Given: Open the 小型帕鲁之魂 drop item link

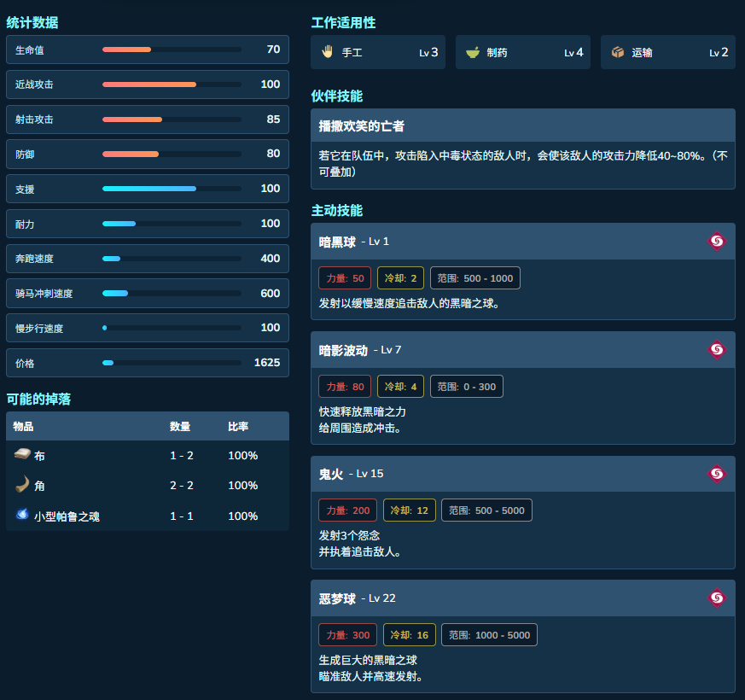Looking at the screenshot, I should click(67, 516).
